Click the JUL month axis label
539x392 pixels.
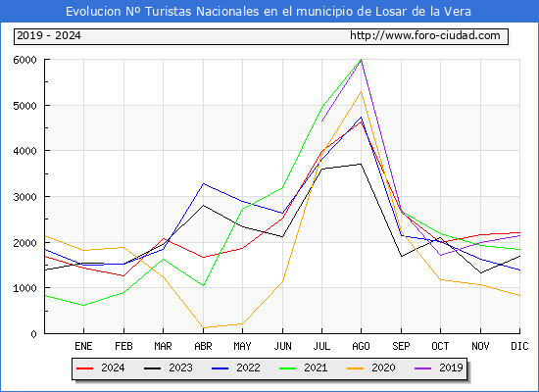click(321, 346)
